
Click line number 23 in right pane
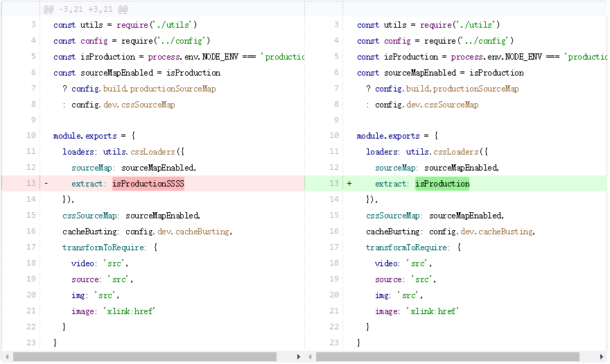pos(334,343)
